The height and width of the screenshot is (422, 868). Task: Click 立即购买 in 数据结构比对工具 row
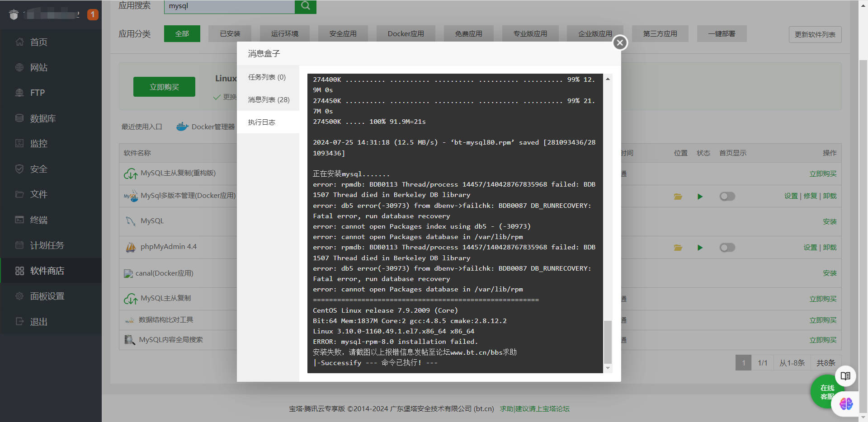(823, 320)
